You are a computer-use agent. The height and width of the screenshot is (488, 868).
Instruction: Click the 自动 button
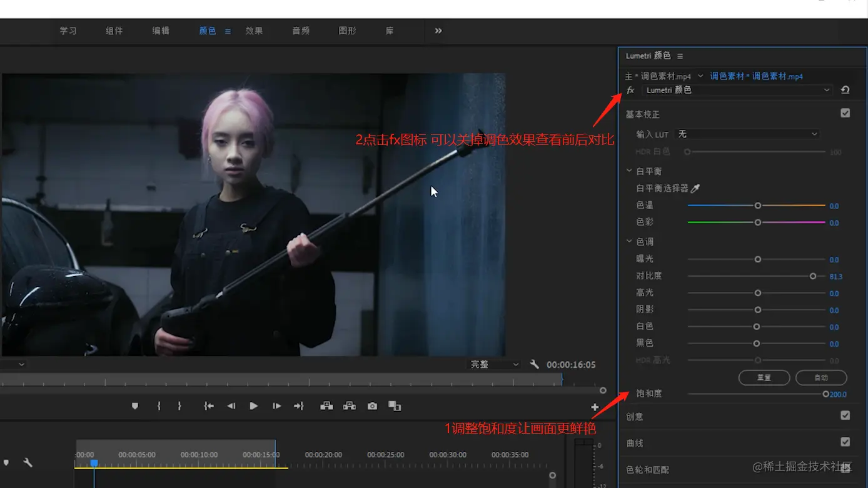(821, 377)
